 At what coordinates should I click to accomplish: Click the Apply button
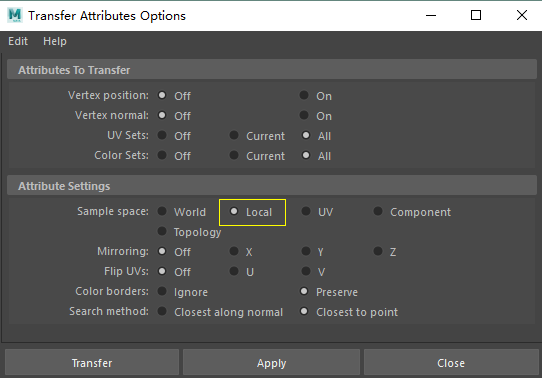point(271,363)
